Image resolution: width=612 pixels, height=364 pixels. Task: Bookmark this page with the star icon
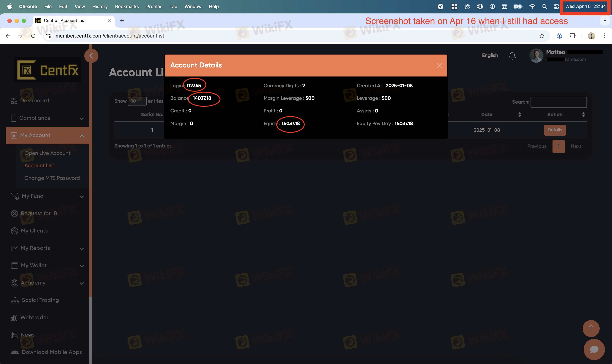542,36
